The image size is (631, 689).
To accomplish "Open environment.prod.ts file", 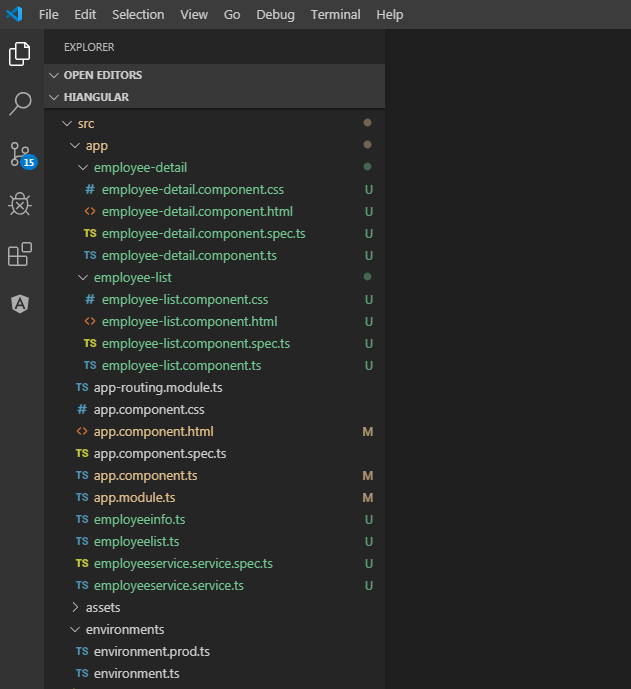I will tap(151, 652).
